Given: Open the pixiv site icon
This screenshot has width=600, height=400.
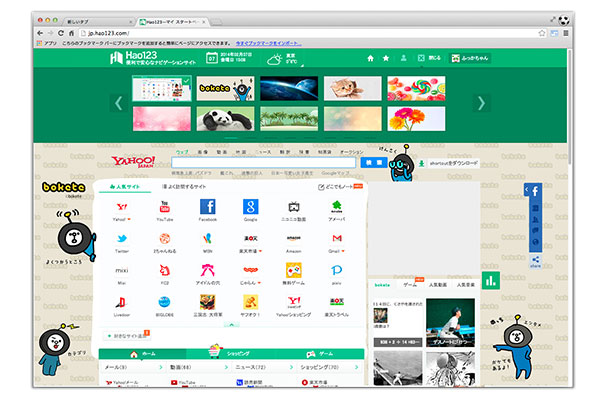Looking at the screenshot, I should pyautogui.click(x=336, y=270).
